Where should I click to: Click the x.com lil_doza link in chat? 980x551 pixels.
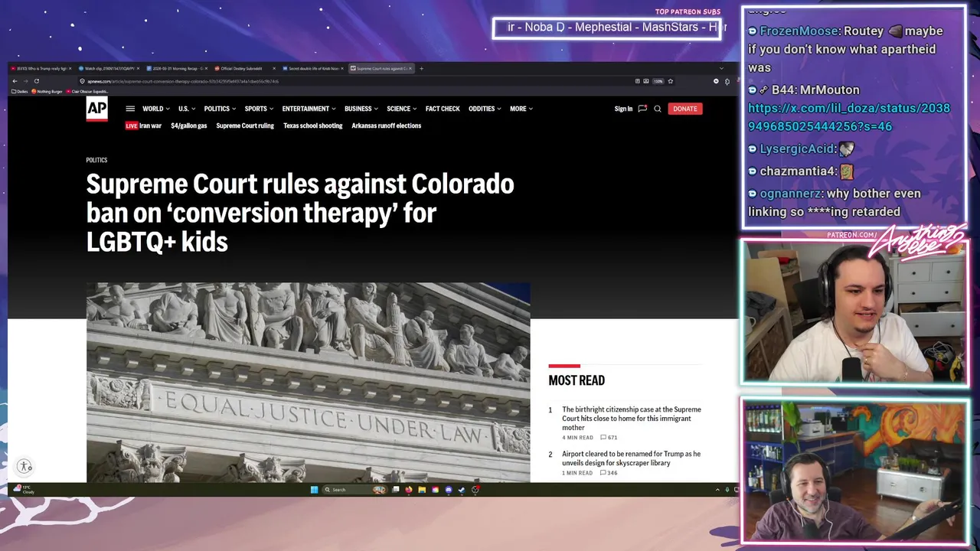(x=848, y=117)
